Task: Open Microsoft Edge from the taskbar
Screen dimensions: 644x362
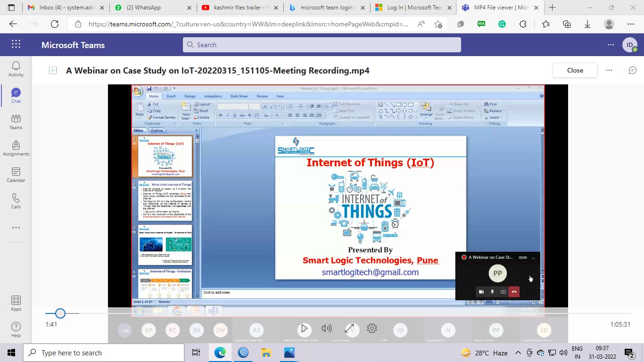Action: [x=220, y=353]
